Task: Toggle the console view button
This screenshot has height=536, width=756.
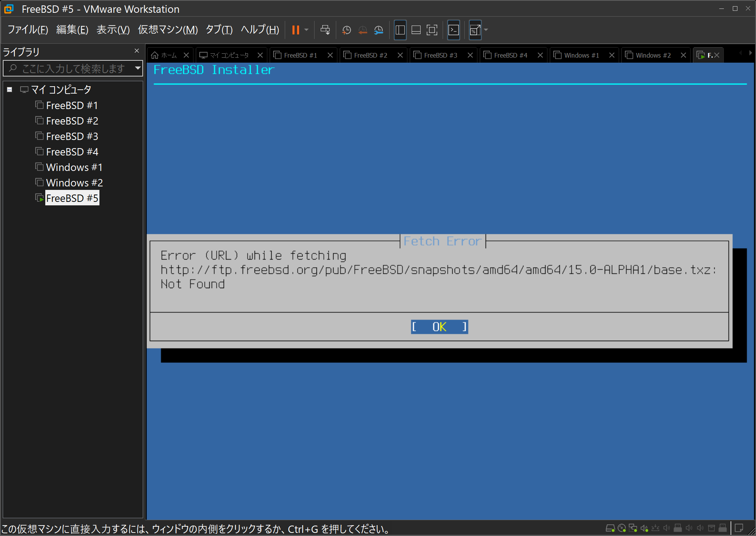Action: 453,30
